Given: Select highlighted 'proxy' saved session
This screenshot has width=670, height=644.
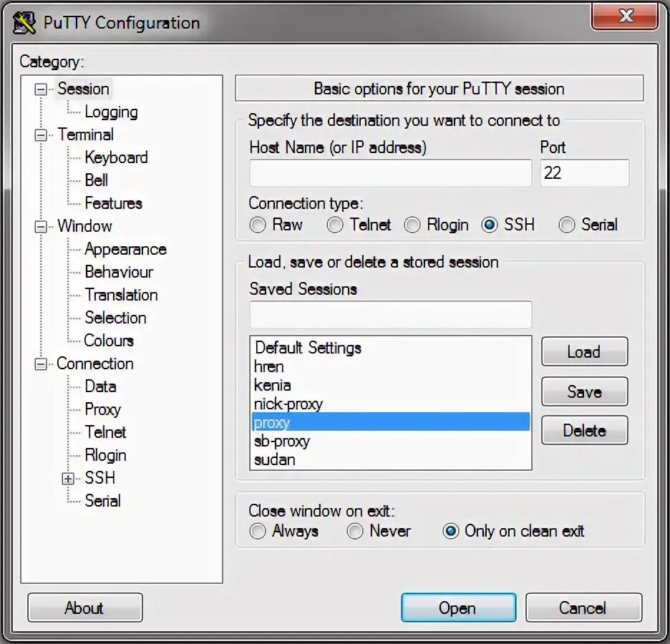Looking at the screenshot, I should (391, 422).
